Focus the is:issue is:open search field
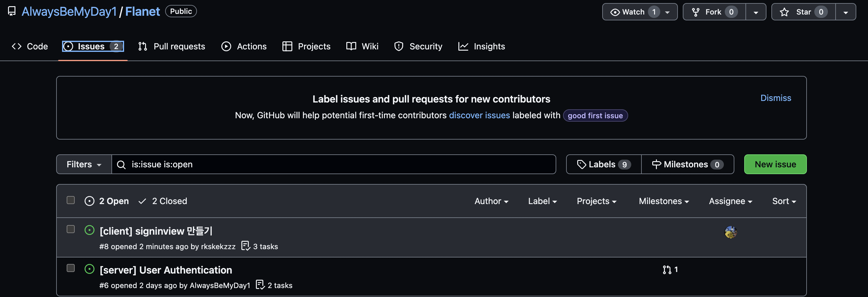Image resolution: width=868 pixels, height=297 pixels. (334, 164)
